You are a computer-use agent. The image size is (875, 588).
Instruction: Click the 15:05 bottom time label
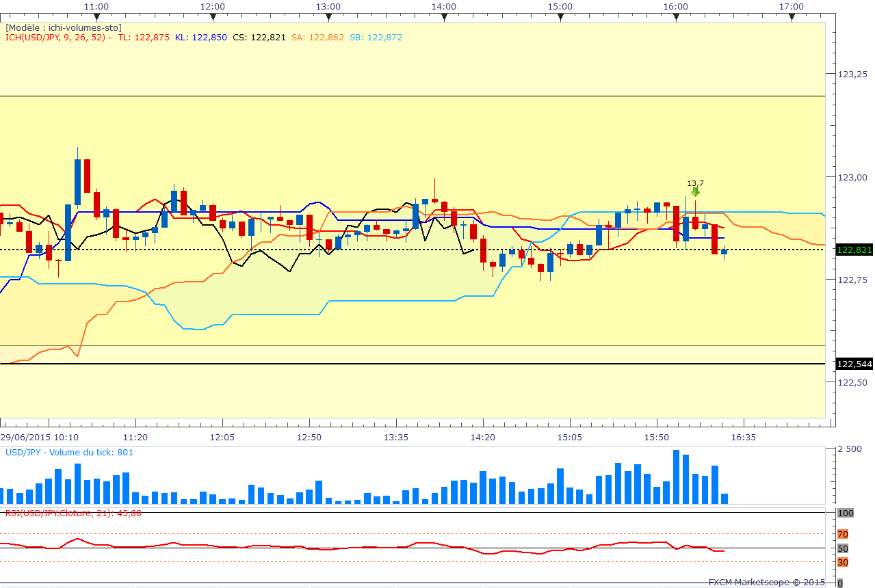click(x=570, y=437)
